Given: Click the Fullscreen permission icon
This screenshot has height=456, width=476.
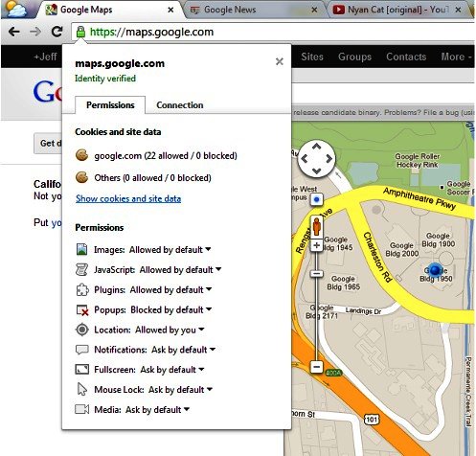Looking at the screenshot, I should pyautogui.click(x=81, y=370).
